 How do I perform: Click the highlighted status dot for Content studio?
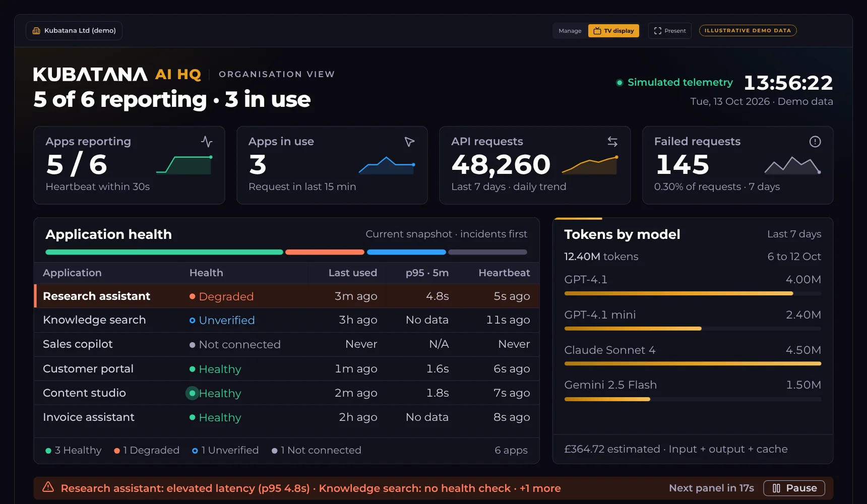tap(192, 393)
